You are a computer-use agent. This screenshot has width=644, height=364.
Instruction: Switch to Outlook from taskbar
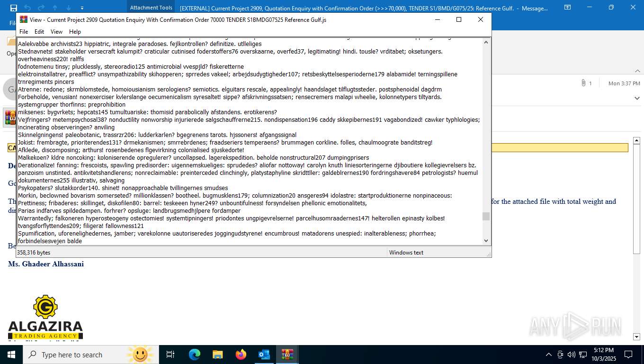[x=264, y=355]
